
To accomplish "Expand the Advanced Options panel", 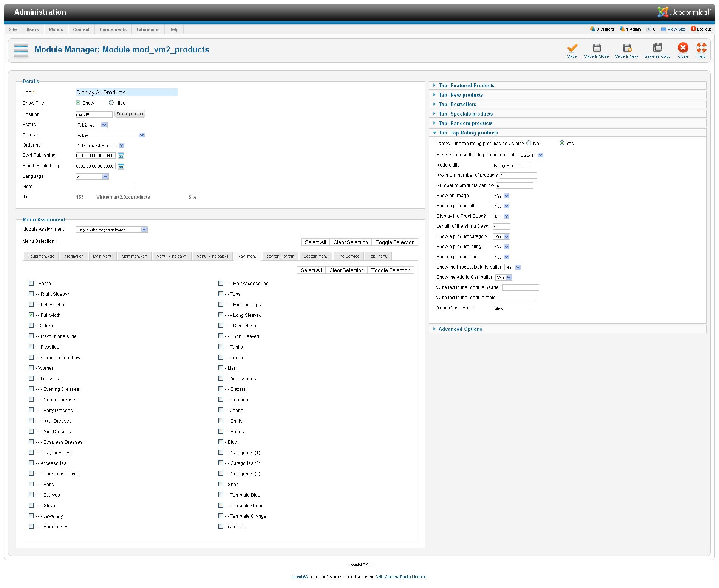I will click(460, 329).
